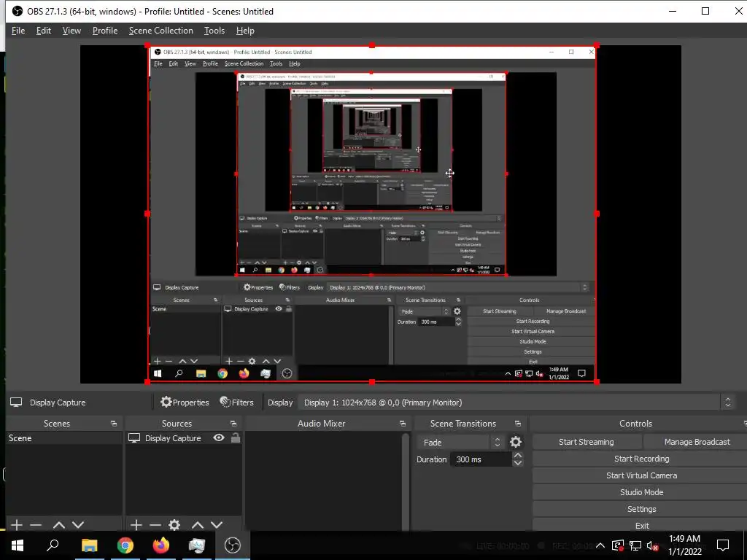Image resolution: width=747 pixels, height=560 pixels.
Task: Pop out the Scenes dock
Action: [x=113, y=424]
